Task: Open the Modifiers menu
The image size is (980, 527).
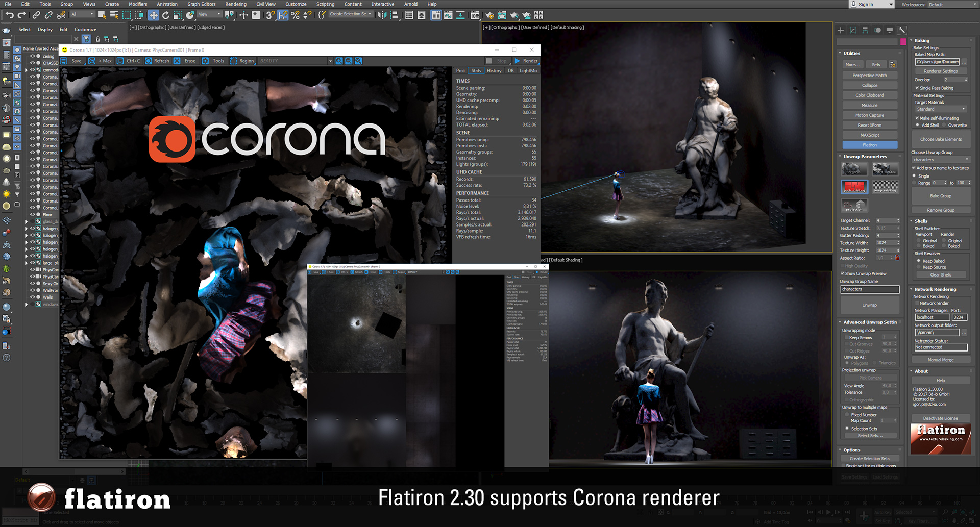Action: coord(138,4)
